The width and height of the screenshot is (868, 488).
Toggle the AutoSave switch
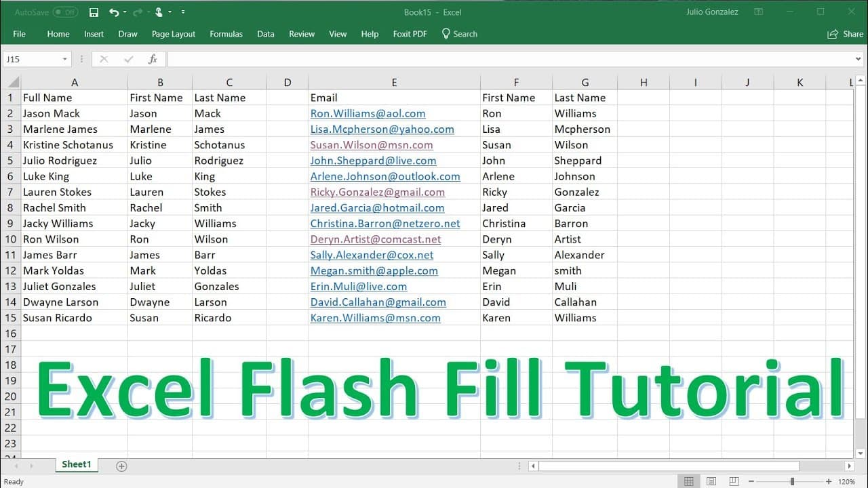(x=65, y=12)
